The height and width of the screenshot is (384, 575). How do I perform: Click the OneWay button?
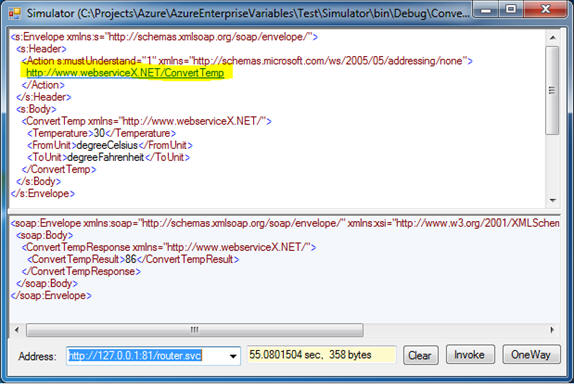pos(531,355)
